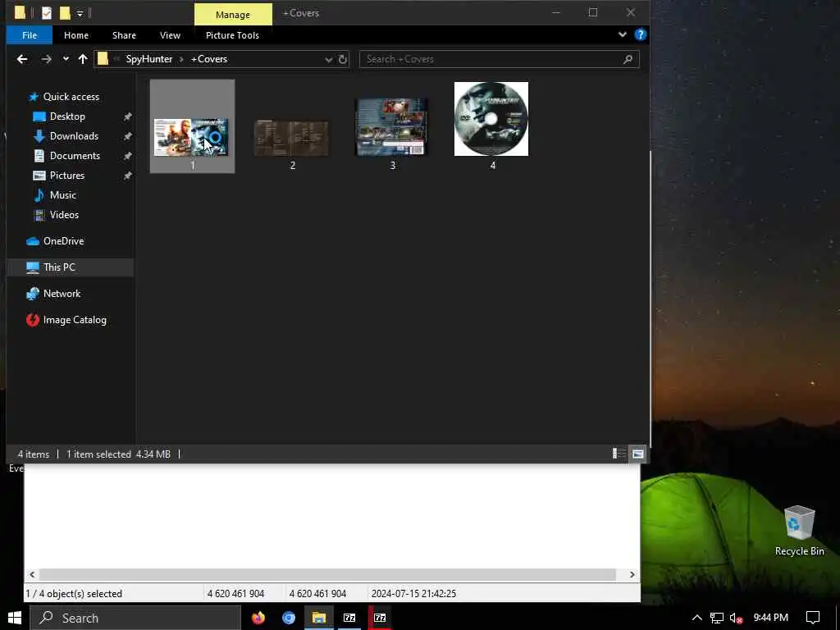840x630 pixels.
Task: Select Network in the navigation pane
Action: pos(62,294)
